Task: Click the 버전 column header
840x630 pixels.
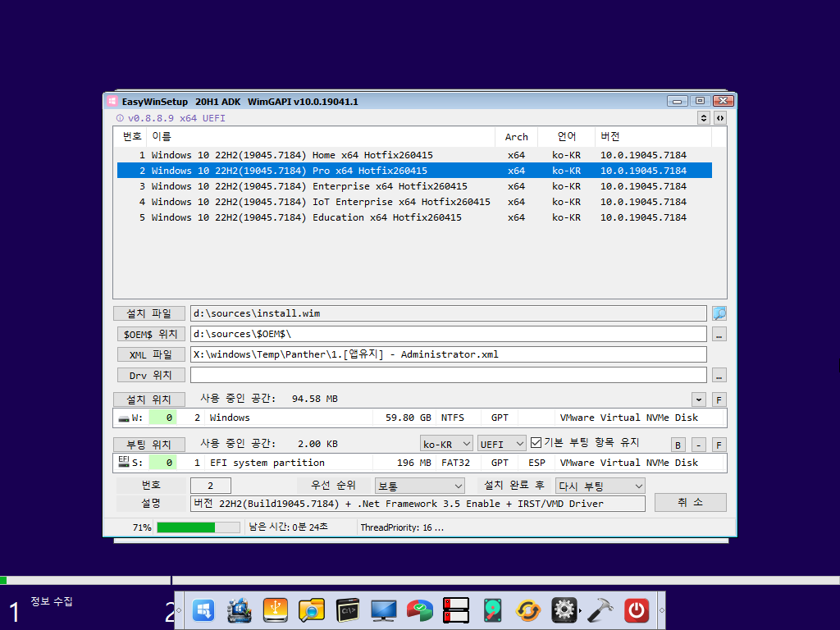Action: pos(653,137)
